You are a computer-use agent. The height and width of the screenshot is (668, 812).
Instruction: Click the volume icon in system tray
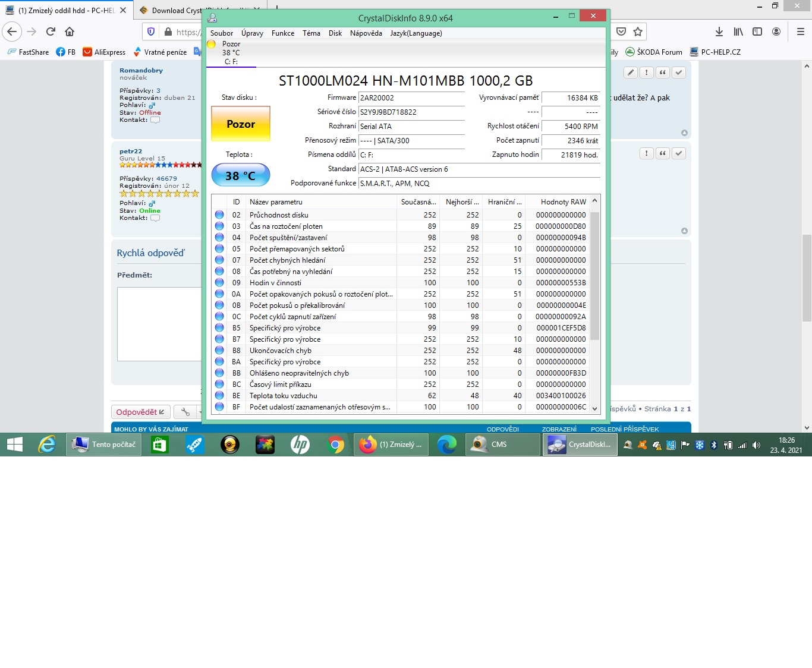(x=756, y=445)
